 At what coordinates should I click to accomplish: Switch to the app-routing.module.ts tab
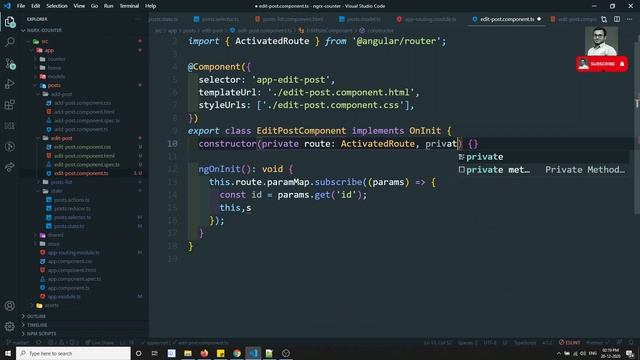click(427, 19)
